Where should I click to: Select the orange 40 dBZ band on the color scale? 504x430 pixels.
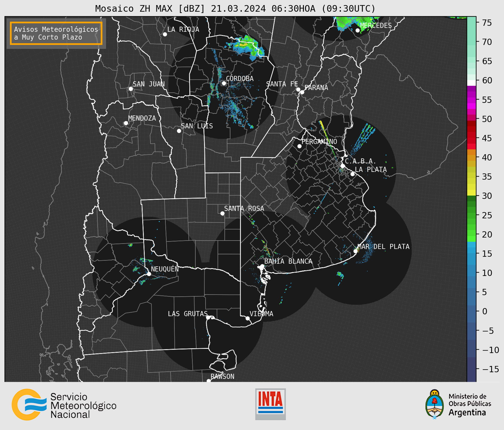tap(471, 155)
